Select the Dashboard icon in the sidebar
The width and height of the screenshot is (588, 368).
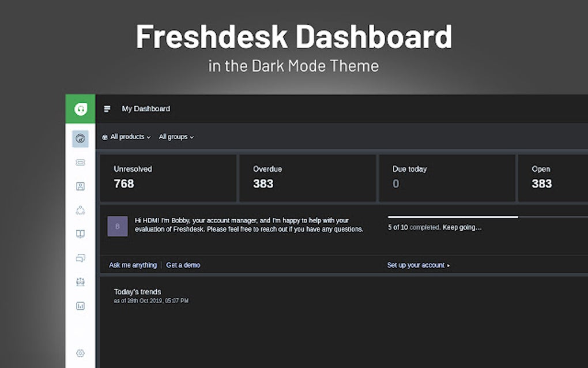point(80,138)
